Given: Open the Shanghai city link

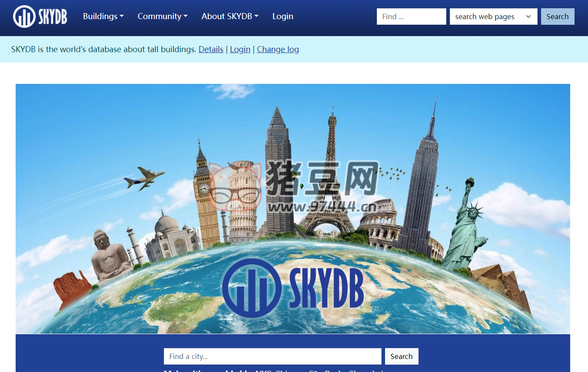Looking at the screenshot, I should click(x=366, y=371).
